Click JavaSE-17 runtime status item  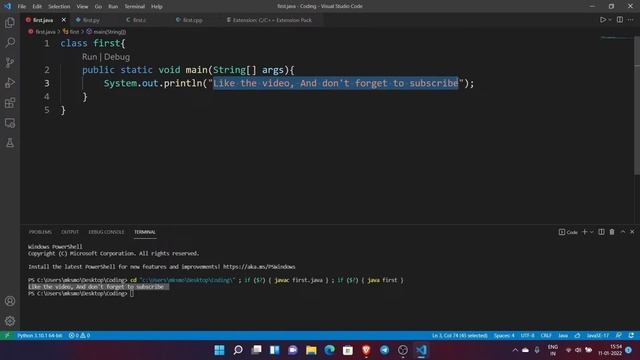(x=598, y=336)
